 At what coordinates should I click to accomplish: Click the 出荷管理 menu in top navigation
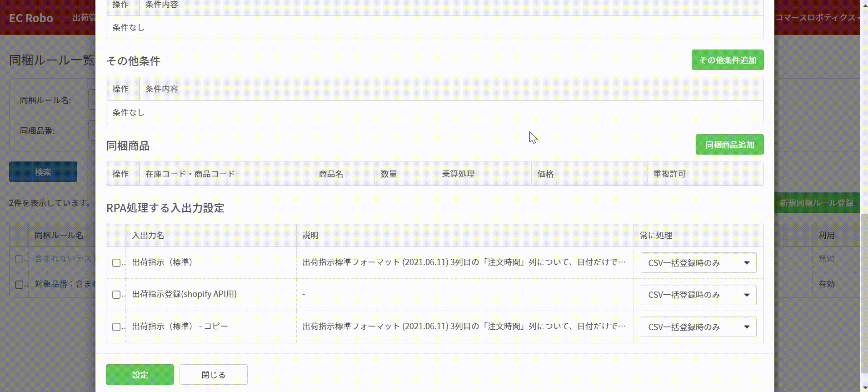84,17
